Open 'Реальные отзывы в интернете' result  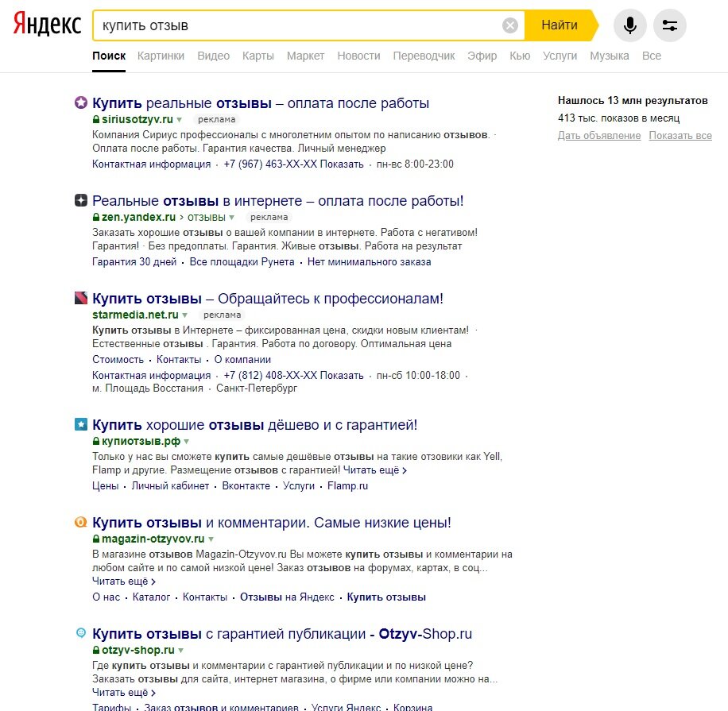coord(277,201)
